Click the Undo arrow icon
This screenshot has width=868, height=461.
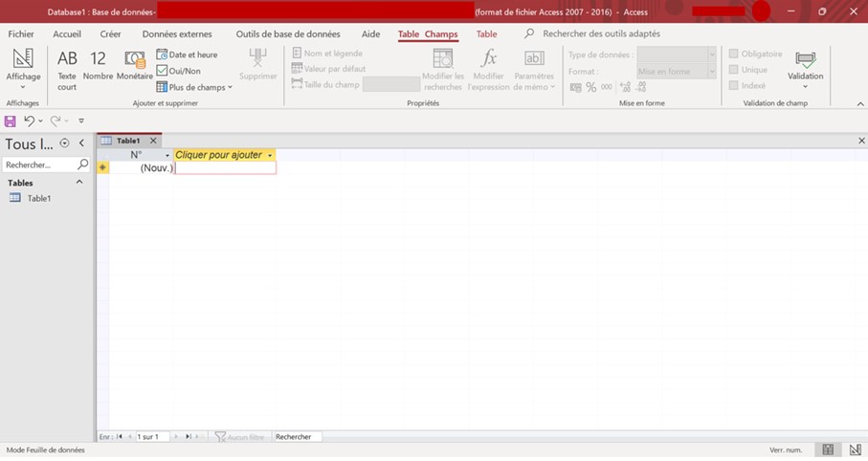(x=29, y=121)
